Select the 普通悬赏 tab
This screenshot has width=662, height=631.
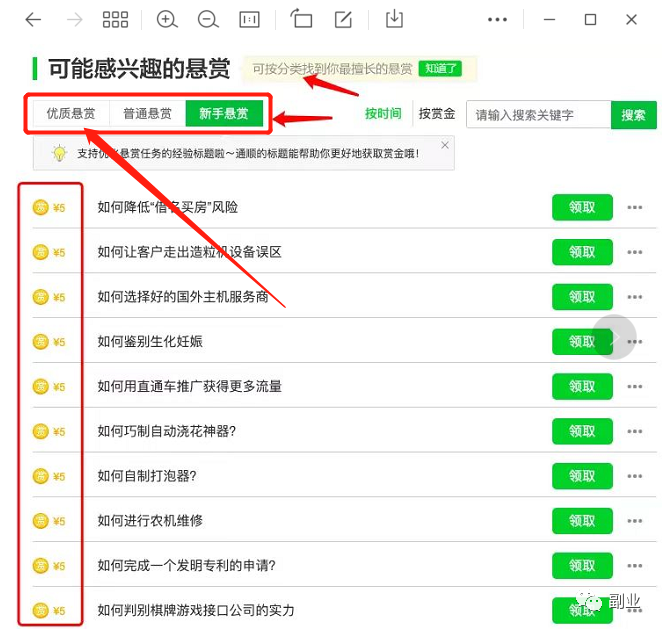tap(147, 114)
